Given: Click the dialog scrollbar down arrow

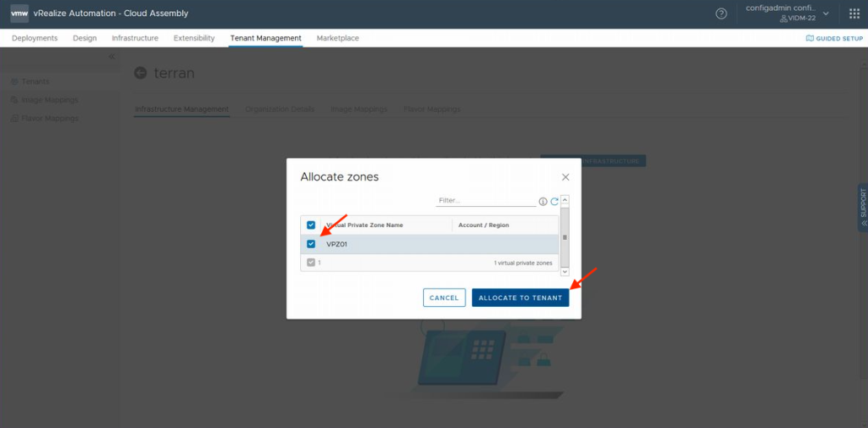Looking at the screenshot, I should [x=565, y=271].
